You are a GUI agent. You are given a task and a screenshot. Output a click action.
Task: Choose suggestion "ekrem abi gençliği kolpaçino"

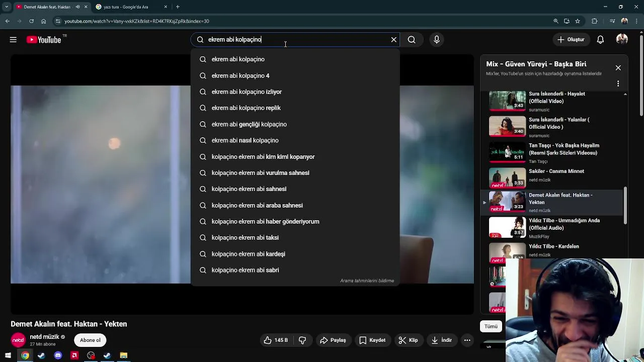click(x=295, y=124)
